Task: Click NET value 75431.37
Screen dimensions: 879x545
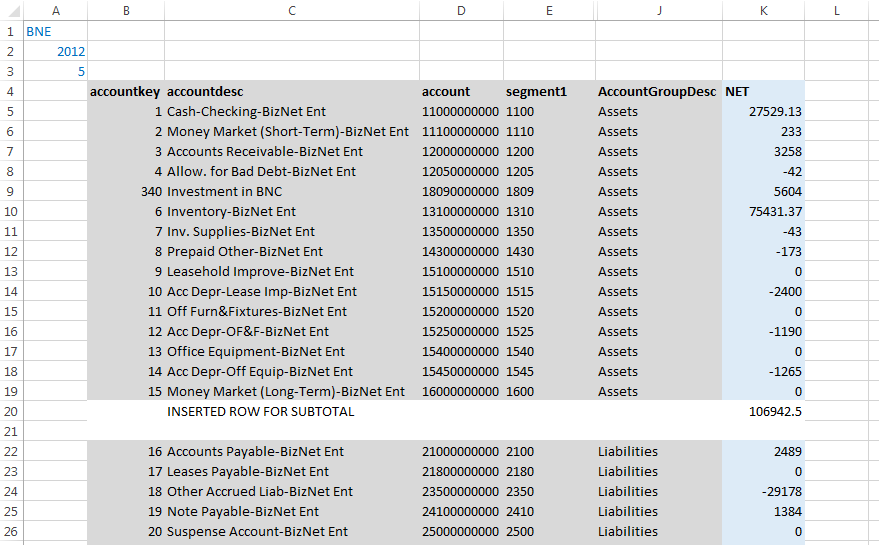Action: [x=762, y=211]
